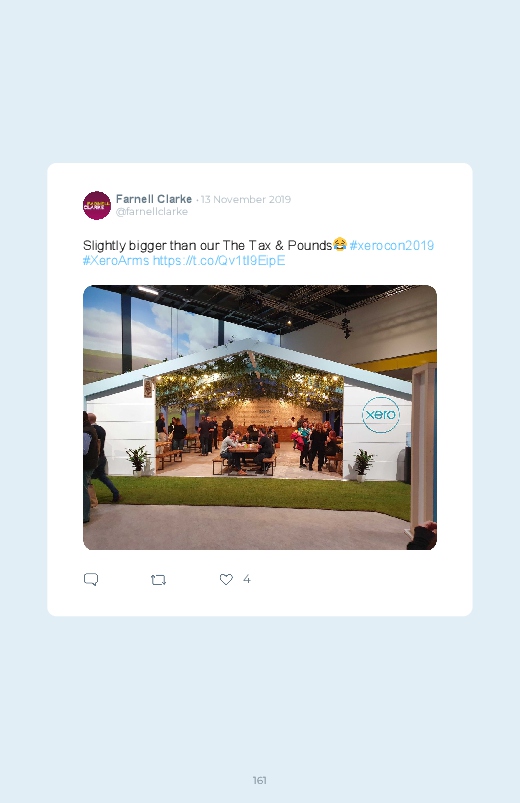Open the #xerocon2019 hashtag

391,245
